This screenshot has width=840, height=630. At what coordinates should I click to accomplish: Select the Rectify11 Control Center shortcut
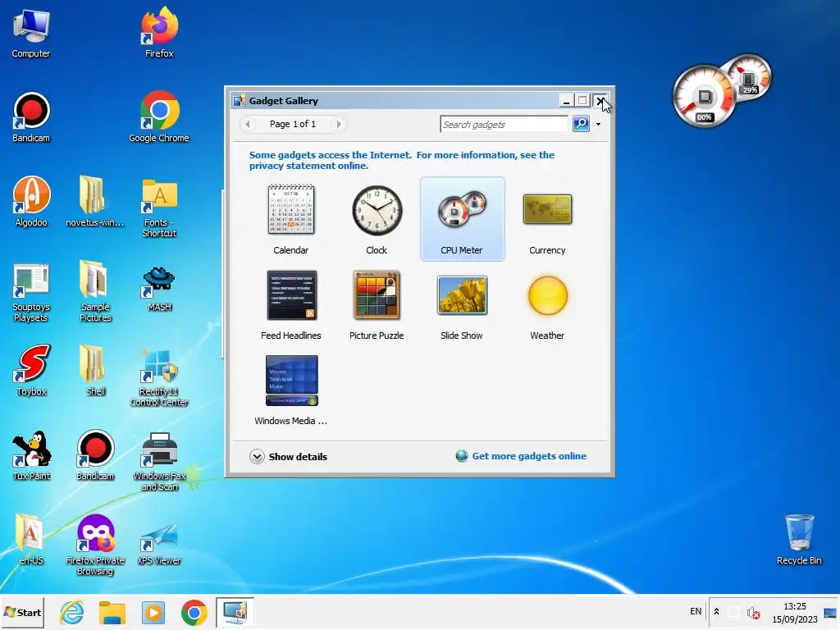(159, 377)
